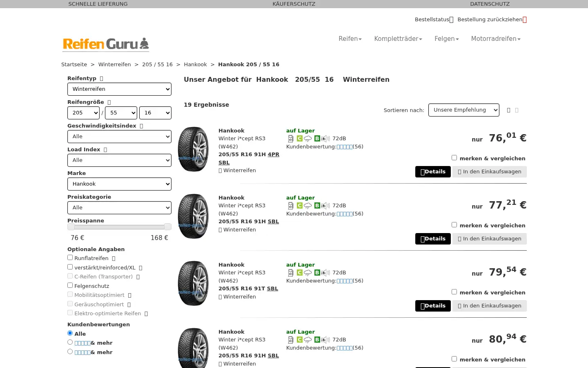Open the Kompletträder navigation menu
Image resolution: width=588 pixels, height=368 pixels.
pos(398,39)
